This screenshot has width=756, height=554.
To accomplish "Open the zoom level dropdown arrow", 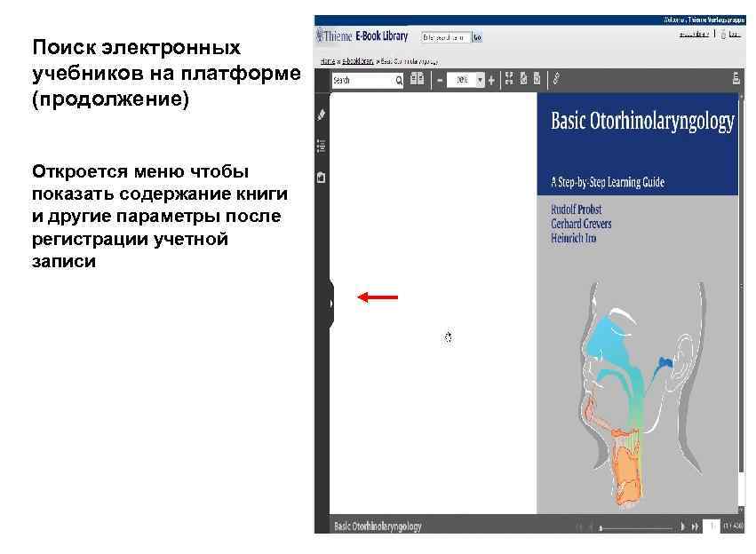I will coord(481,80).
